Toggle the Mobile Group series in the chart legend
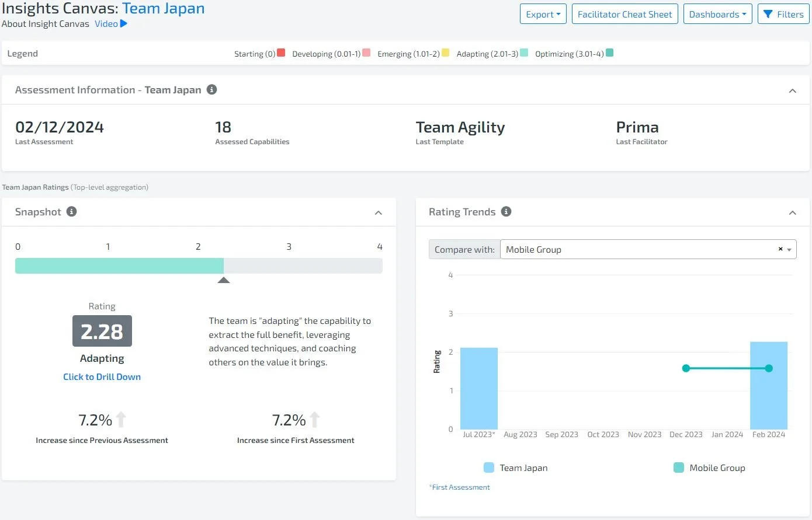Screen dimensions: 812x520 [709, 467]
